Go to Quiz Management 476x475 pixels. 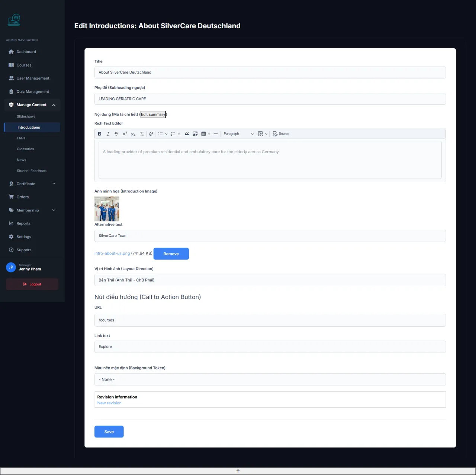(x=32, y=91)
